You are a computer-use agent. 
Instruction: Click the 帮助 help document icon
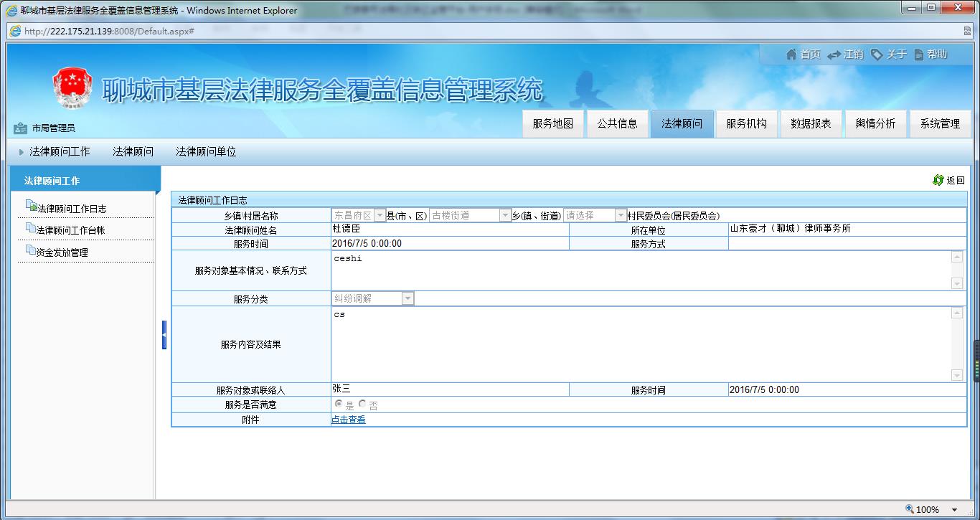[918, 55]
